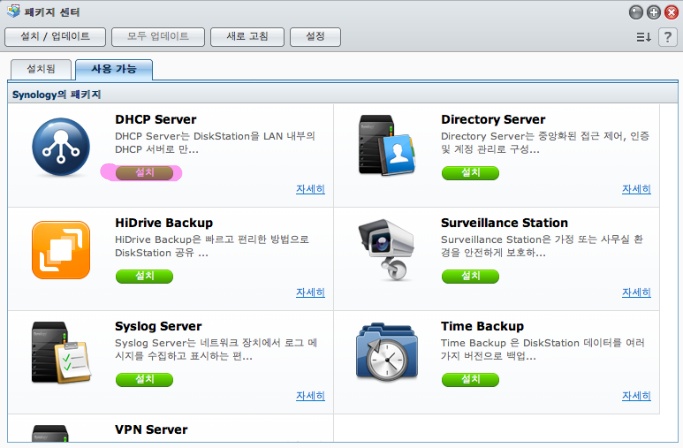This screenshot has width=683, height=448.
Task: Open the sort order icon in toolbar
Action: pos(643,37)
